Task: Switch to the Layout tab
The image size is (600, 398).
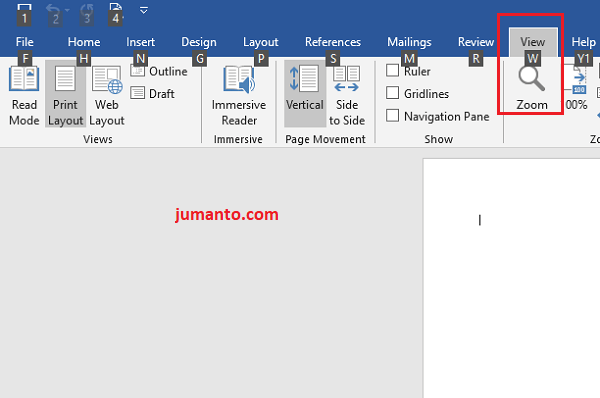Action: coord(261,42)
